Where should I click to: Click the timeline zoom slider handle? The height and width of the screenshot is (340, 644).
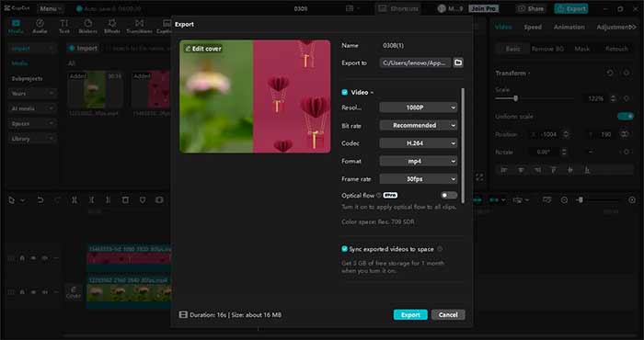point(581,200)
